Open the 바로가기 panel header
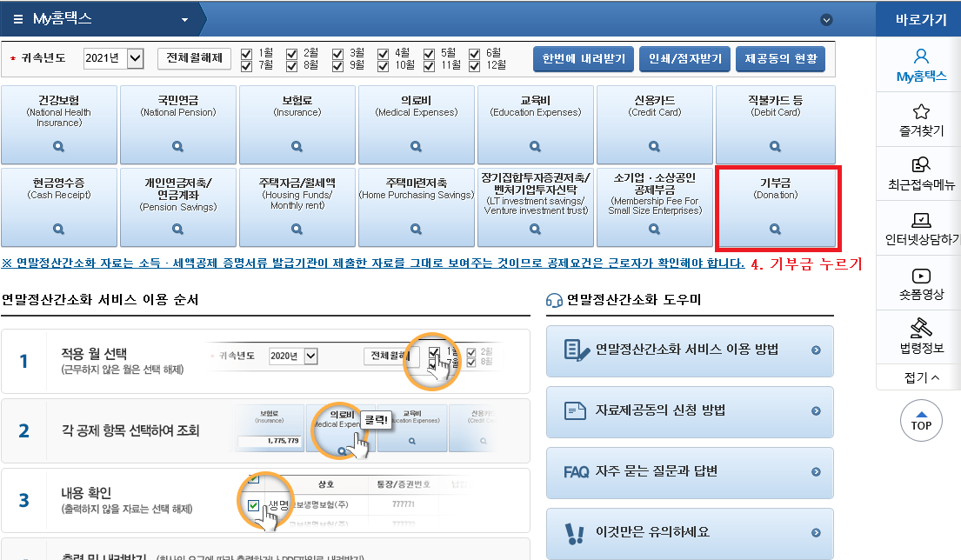The width and height of the screenshot is (961, 560). tap(920, 20)
